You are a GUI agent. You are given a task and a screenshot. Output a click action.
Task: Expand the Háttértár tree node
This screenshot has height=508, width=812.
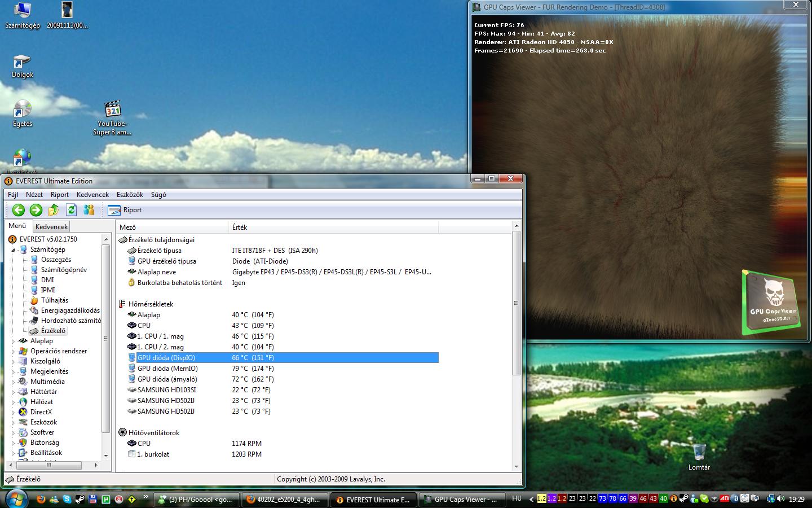point(14,392)
